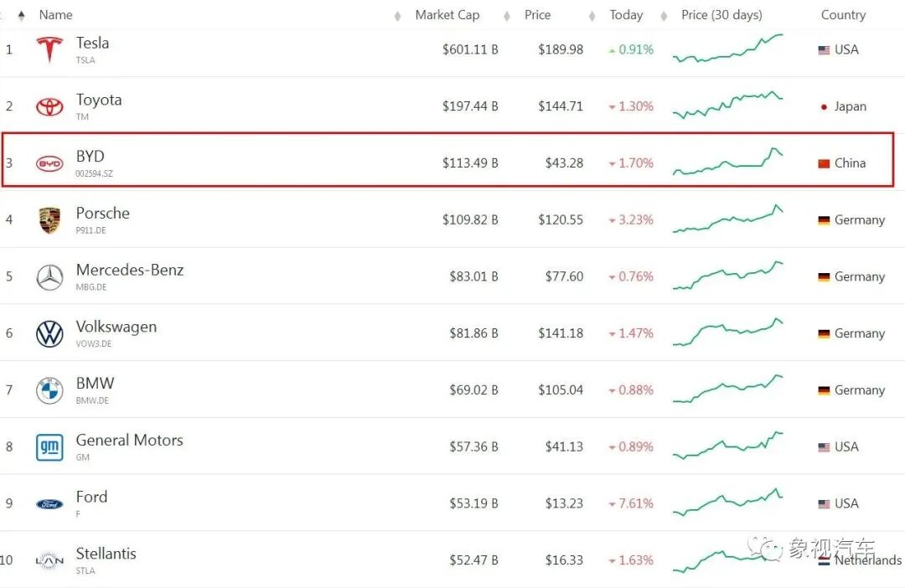Open the Toyota company link

point(99,101)
